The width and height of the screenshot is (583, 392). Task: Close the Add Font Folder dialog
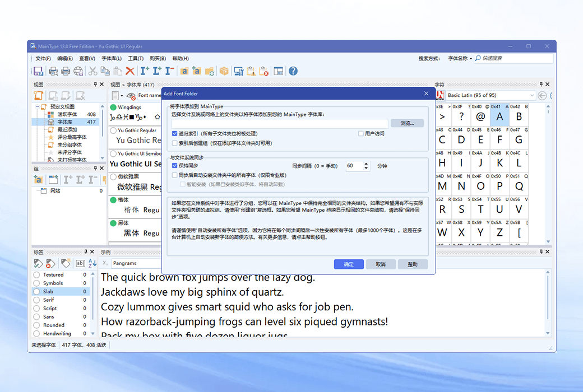point(426,94)
